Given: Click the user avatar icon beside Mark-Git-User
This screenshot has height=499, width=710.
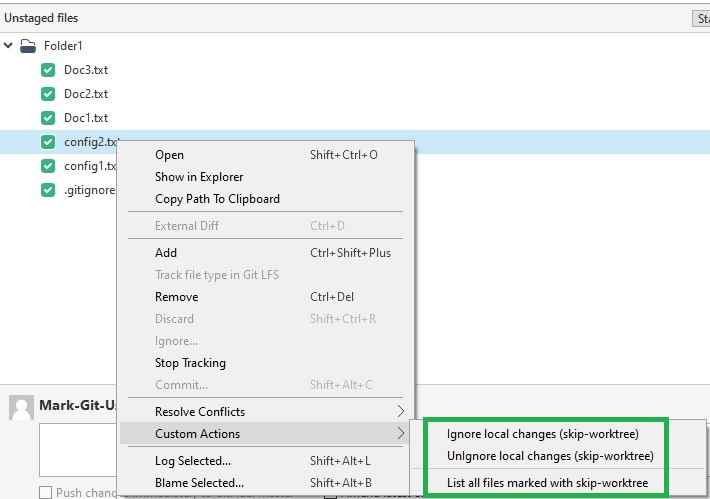Looking at the screenshot, I should [21, 408].
